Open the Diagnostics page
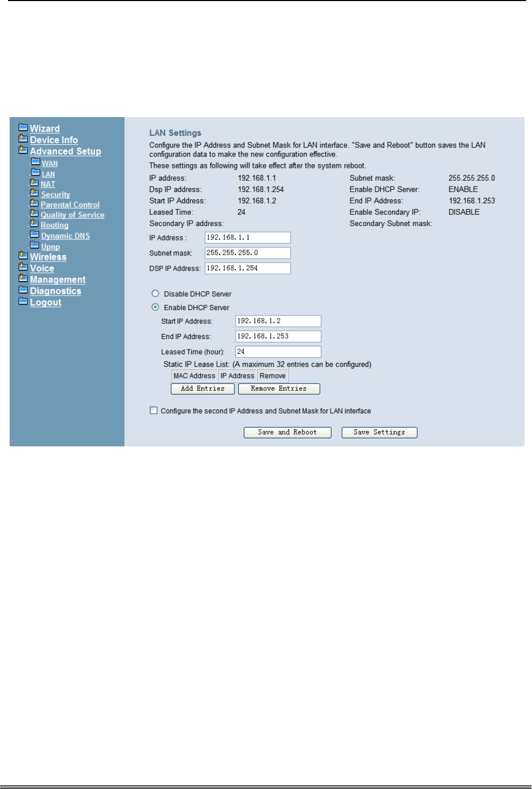Screen dimensions: 532x789 [56, 291]
